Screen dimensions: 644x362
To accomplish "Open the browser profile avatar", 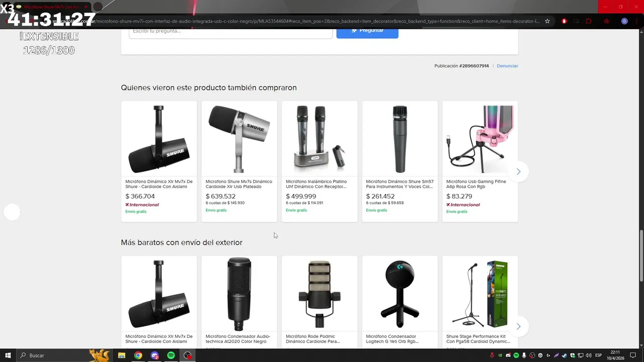I will [x=624, y=21].
